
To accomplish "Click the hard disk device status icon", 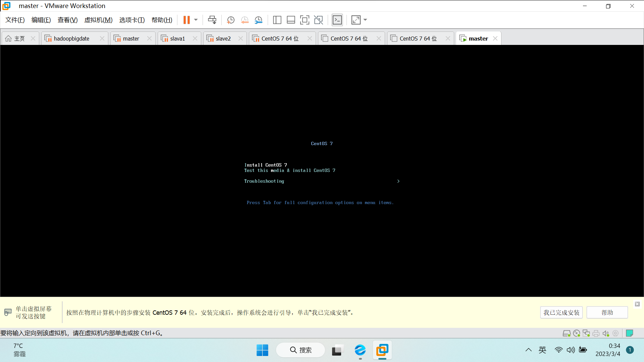I will pyautogui.click(x=567, y=333).
